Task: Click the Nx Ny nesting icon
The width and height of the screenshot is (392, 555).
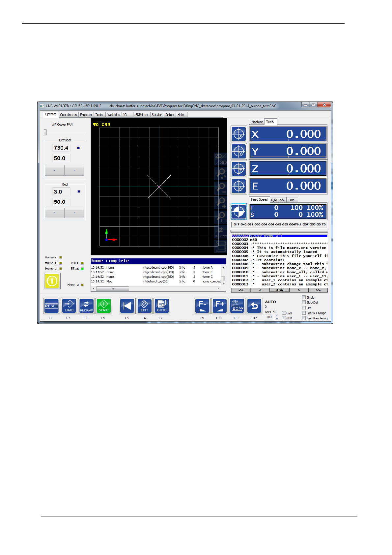Action: pyautogui.click(x=237, y=306)
